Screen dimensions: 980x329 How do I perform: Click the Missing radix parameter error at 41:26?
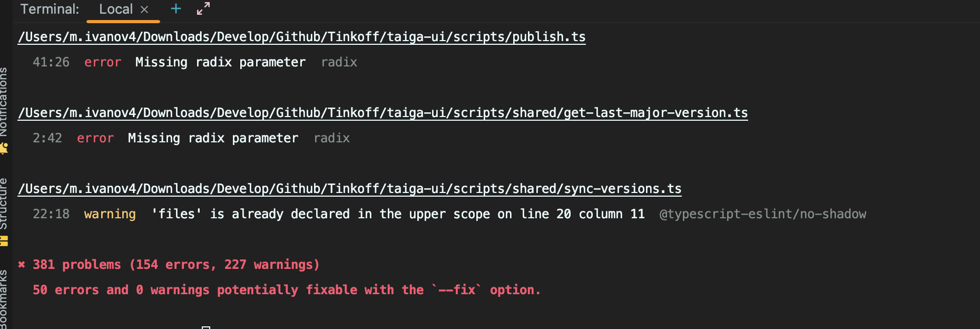click(220, 62)
